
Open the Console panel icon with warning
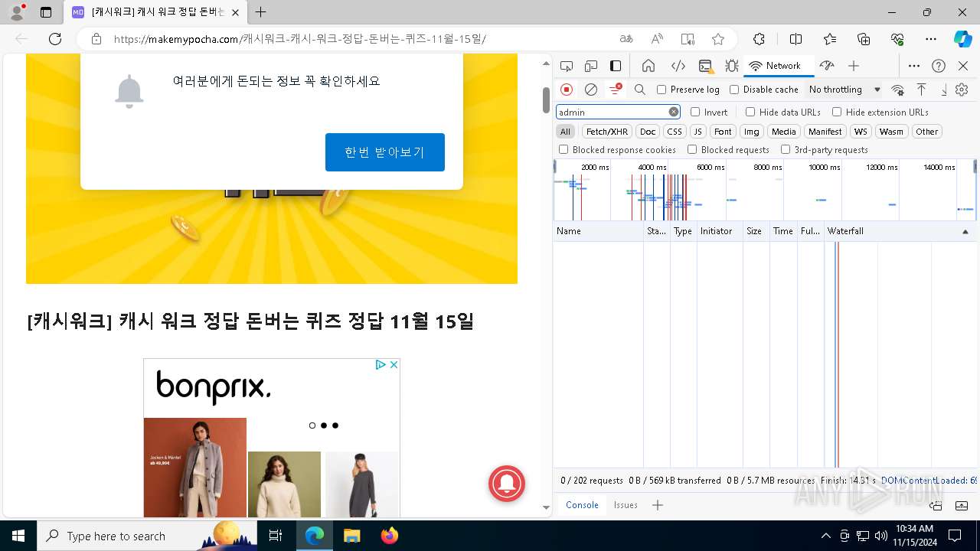[x=706, y=66]
